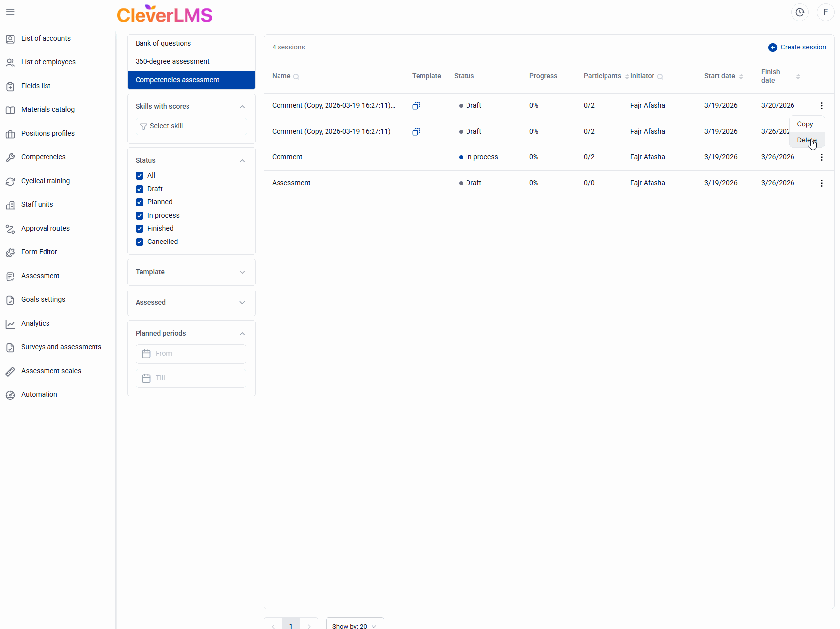Open three-dot menu for Assessment row
Viewport: 840px width, 629px height.
click(821, 183)
